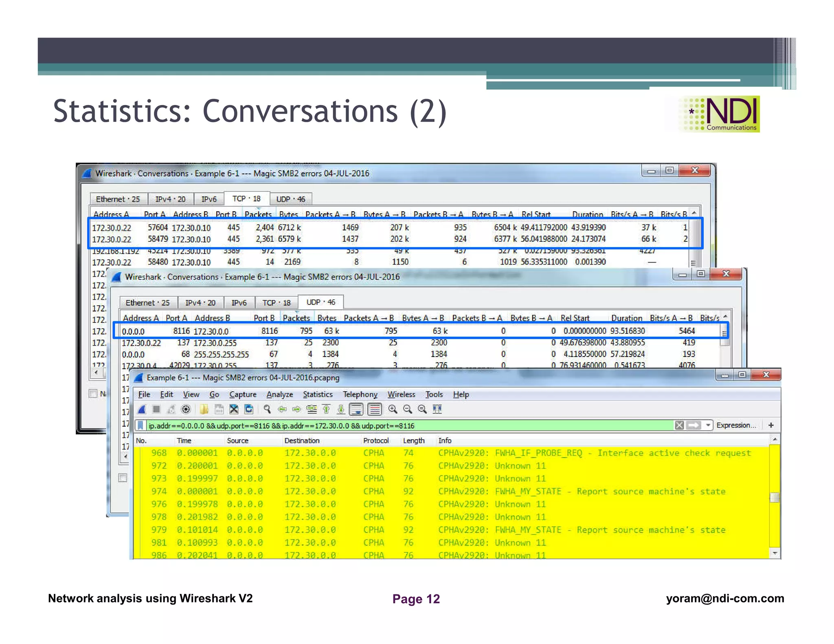Open the Statistics menu
This screenshot has height=644, width=834.
pyautogui.click(x=318, y=394)
